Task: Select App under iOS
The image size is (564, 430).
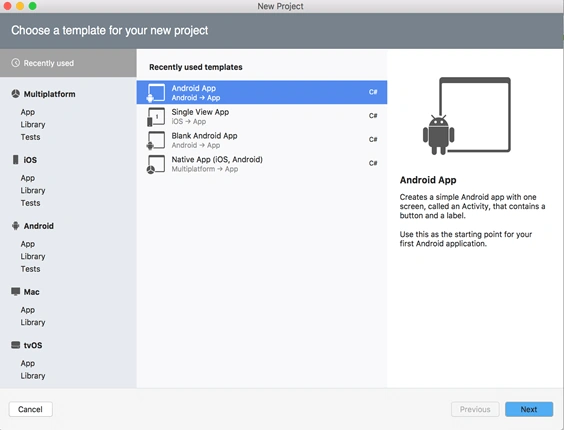Action: pyautogui.click(x=28, y=178)
